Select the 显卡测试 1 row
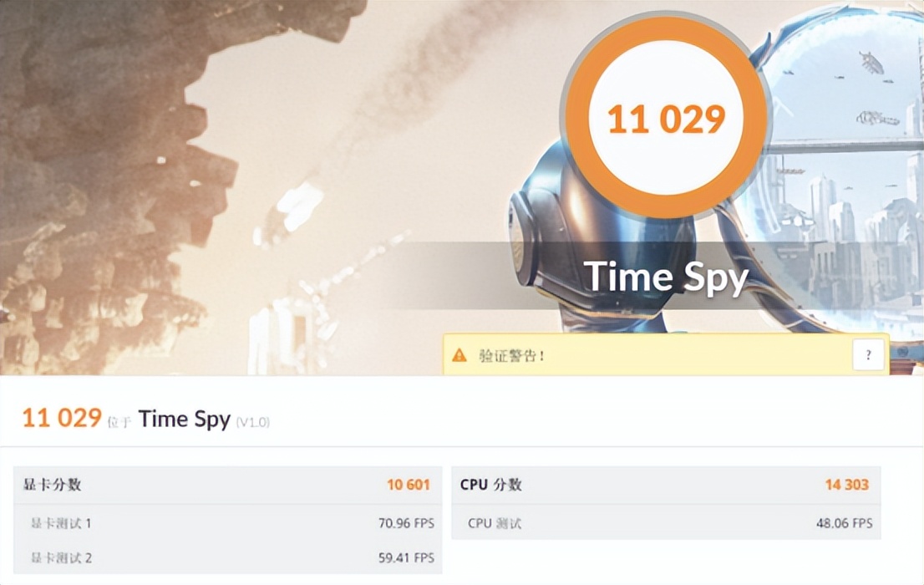924x585 pixels. point(227,522)
